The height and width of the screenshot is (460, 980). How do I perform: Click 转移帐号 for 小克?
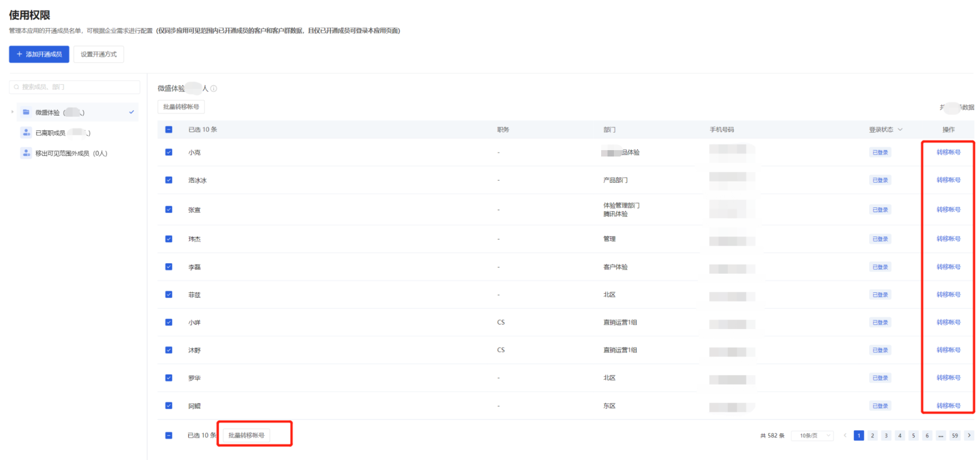(x=948, y=152)
